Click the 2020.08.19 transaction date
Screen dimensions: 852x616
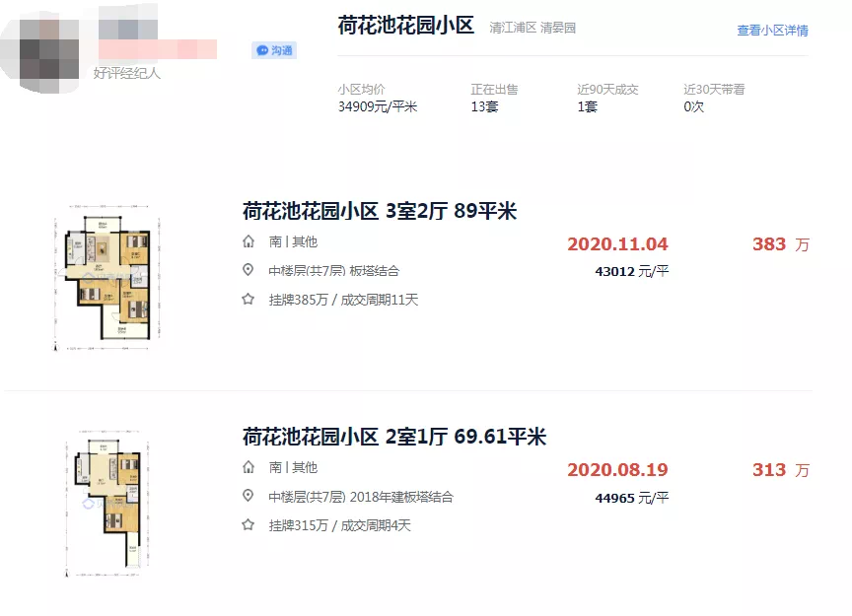coord(617,470)
